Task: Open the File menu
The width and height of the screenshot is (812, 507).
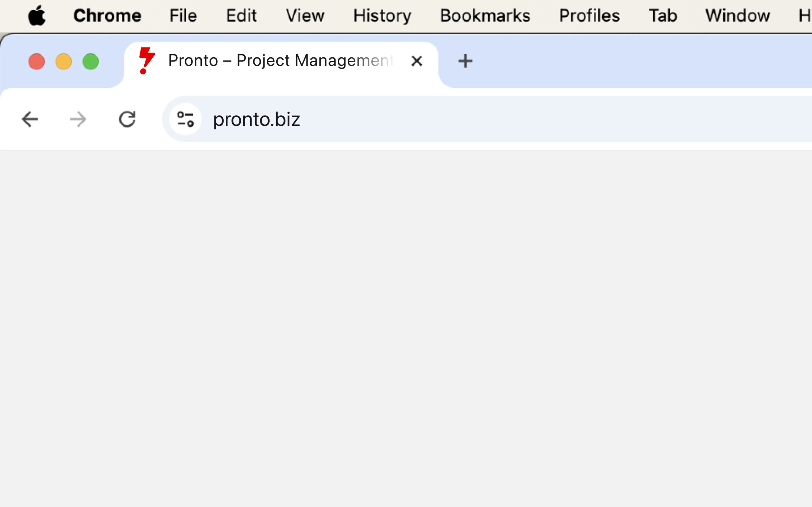Action: coord(183,16)
